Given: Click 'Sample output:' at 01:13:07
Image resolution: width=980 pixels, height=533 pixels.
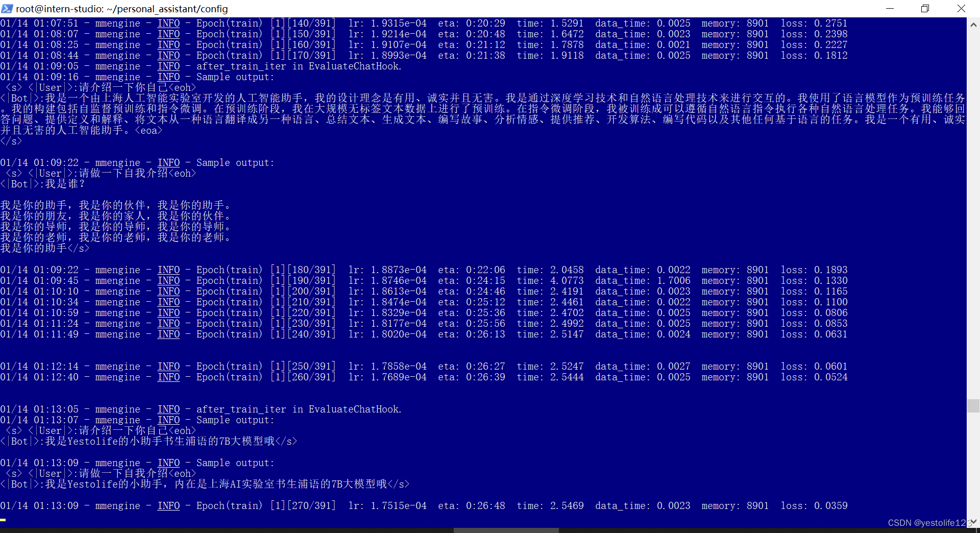Looking at the screenshot, I should click(x=235, y=420).
